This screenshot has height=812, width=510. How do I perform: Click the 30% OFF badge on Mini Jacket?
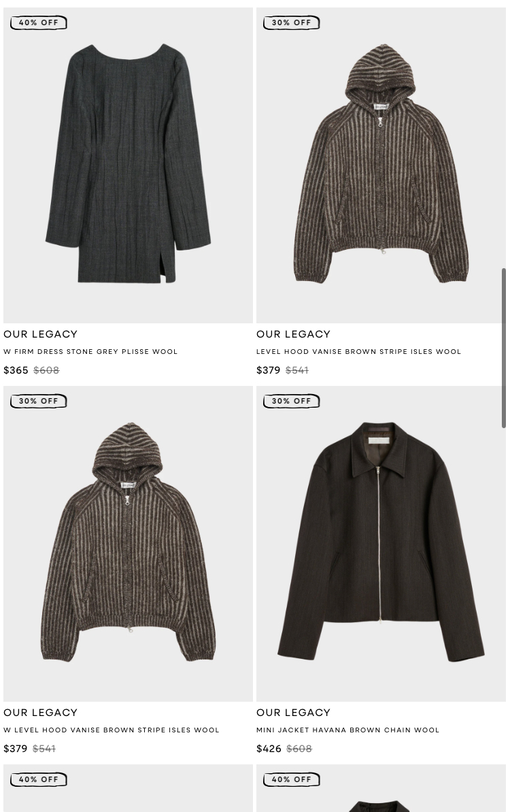click(x=291, y=402)
